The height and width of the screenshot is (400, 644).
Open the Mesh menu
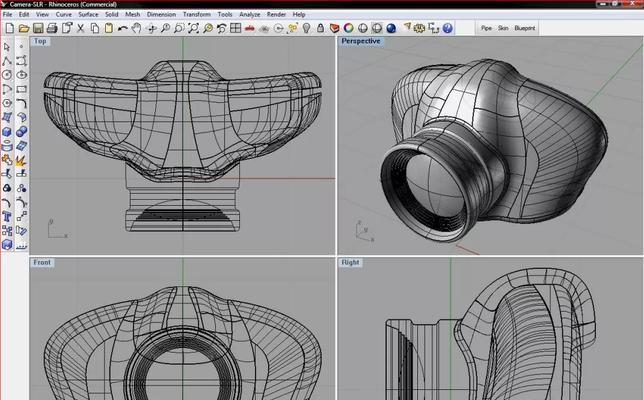point(133,14)
